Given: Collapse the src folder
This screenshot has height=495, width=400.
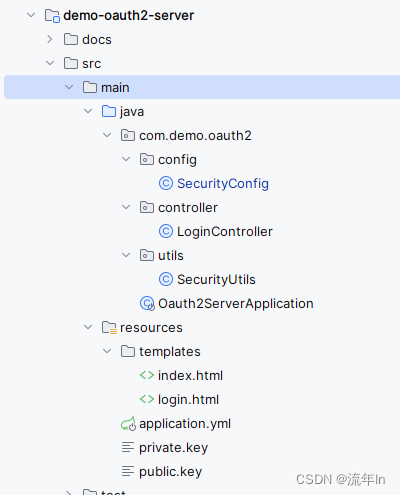Looking at the screenshot, I should (x=50, y=63).
